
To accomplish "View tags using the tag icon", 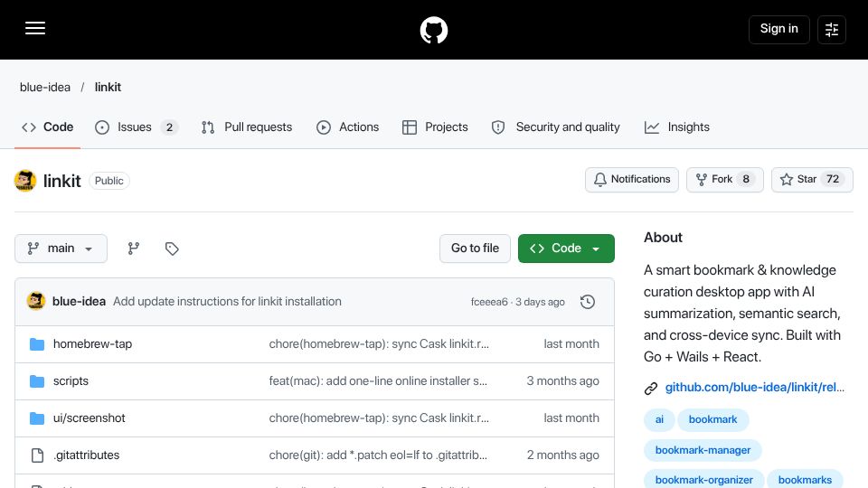I will pos(172,249).
